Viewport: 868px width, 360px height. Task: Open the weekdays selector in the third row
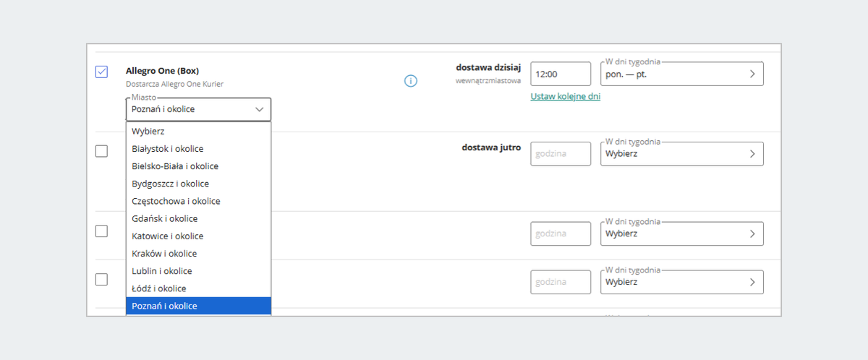pos(681,233)
